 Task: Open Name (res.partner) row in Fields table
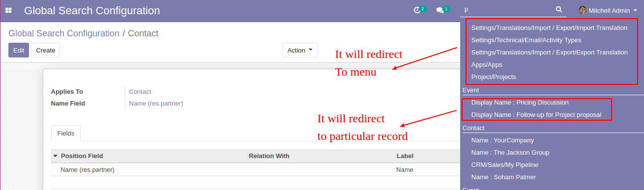(256, 170)
